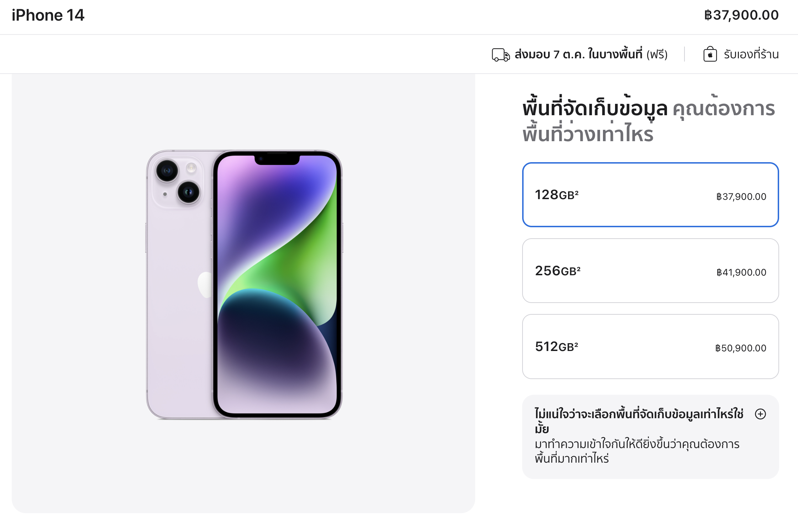Select the 128GB storage option
Image resolution: width=798 pixels, height=532 pixels.
coord(650,195)
